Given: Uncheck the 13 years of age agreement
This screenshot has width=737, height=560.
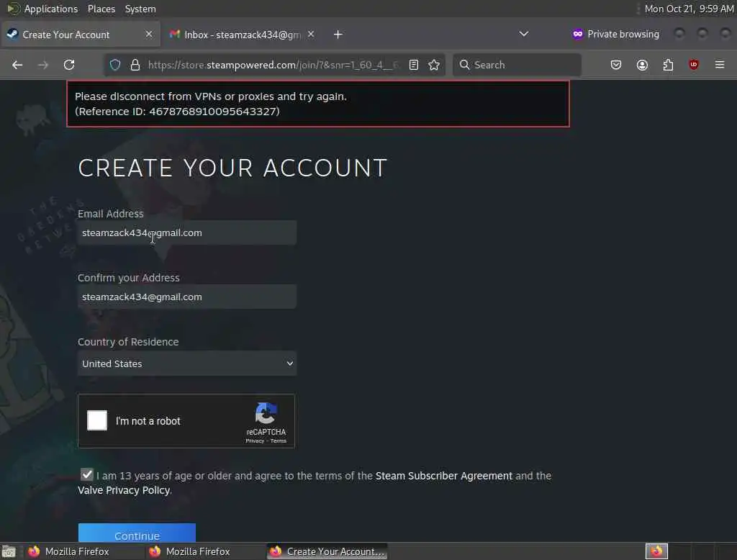Looking at the screenshot, I should [x=87, y=475].
